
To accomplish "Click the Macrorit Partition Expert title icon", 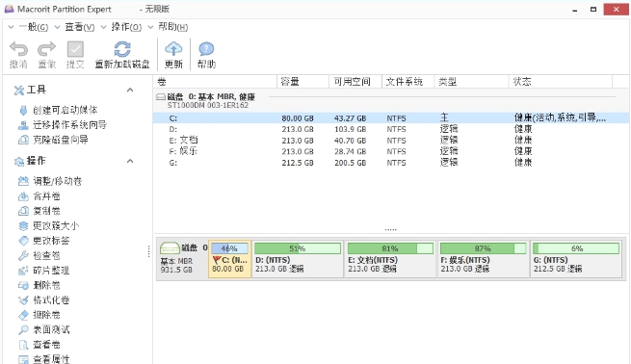I will click(9, 9).
